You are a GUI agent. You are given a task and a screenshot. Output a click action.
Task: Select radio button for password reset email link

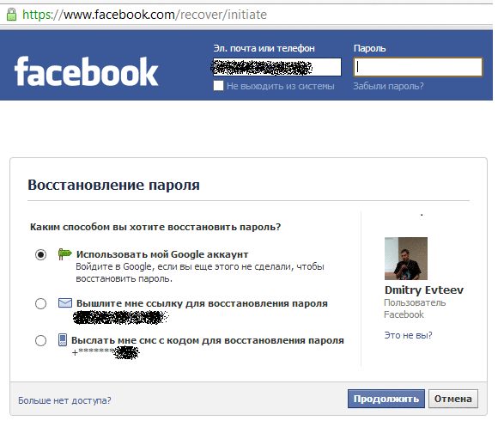41,303
